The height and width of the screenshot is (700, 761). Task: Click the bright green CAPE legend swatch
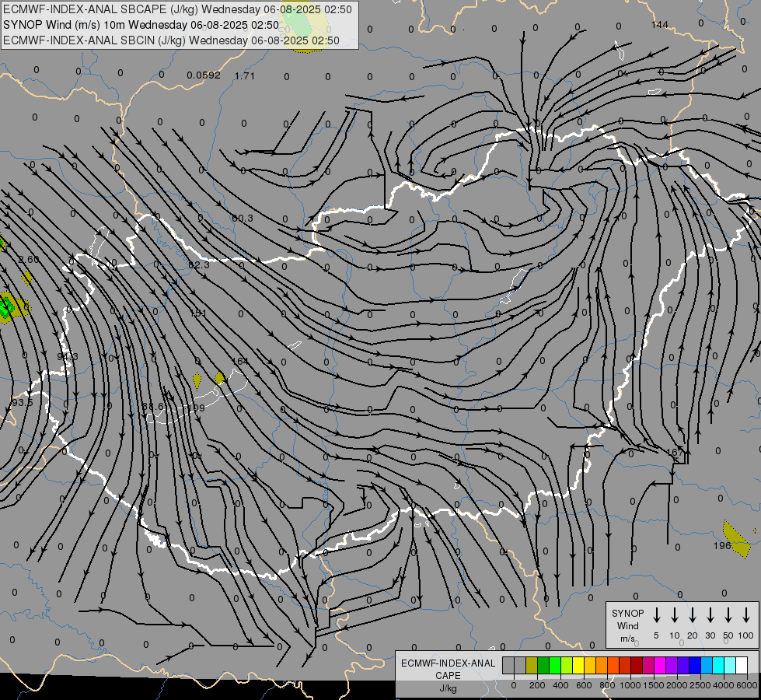(x=555, y=665)
